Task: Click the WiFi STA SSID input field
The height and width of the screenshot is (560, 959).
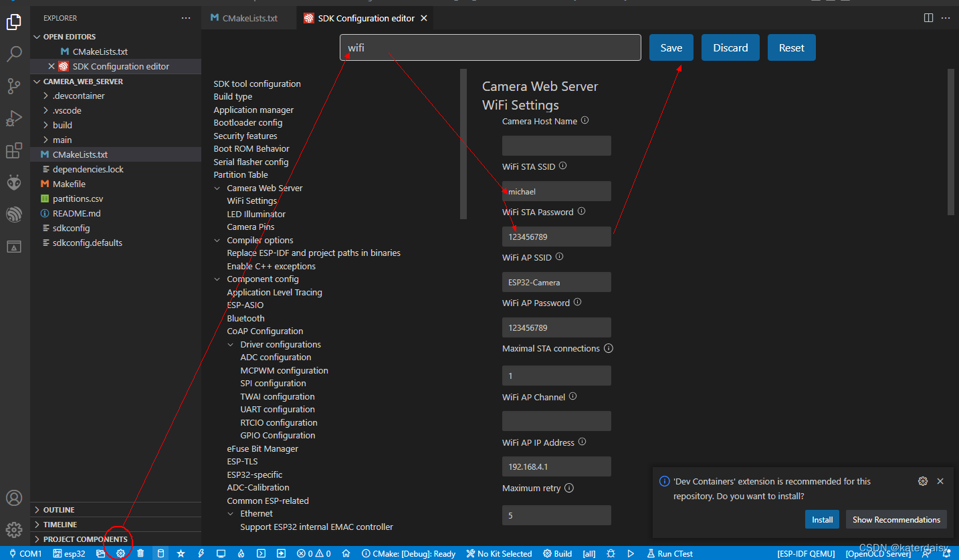Action: [556, 191]
